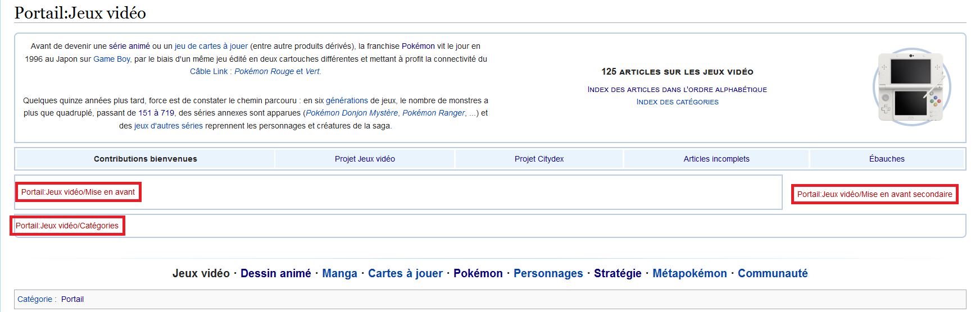Viewport: 980px width, 312px height.
Task: Open red link 'Mise en avant secondaire'
Action: [x=874, y=194]
